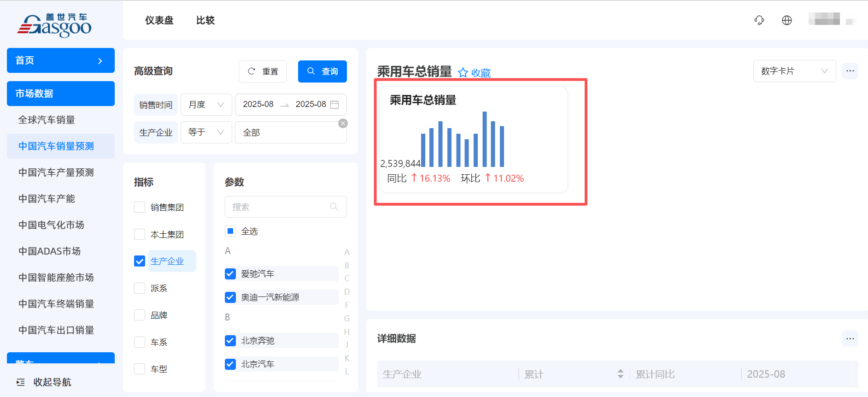
Task: Open 中国汽车产能 menu item
Action: pos(61,199)
